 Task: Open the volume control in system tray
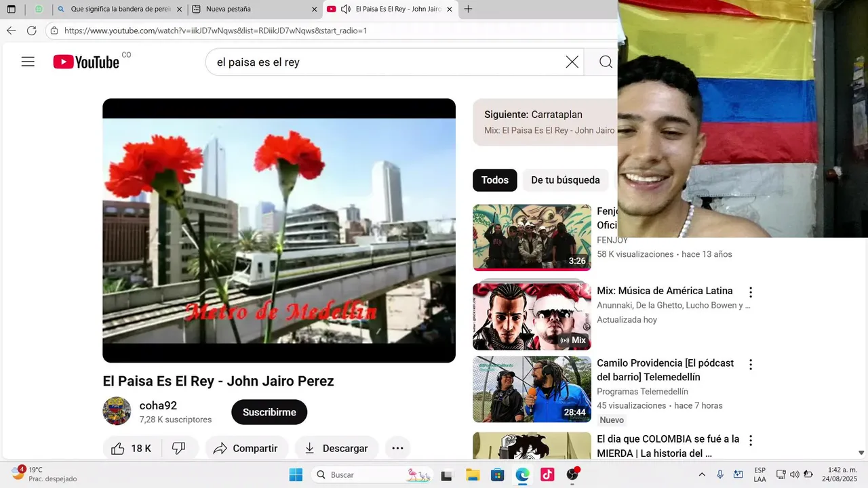(794, 474)
